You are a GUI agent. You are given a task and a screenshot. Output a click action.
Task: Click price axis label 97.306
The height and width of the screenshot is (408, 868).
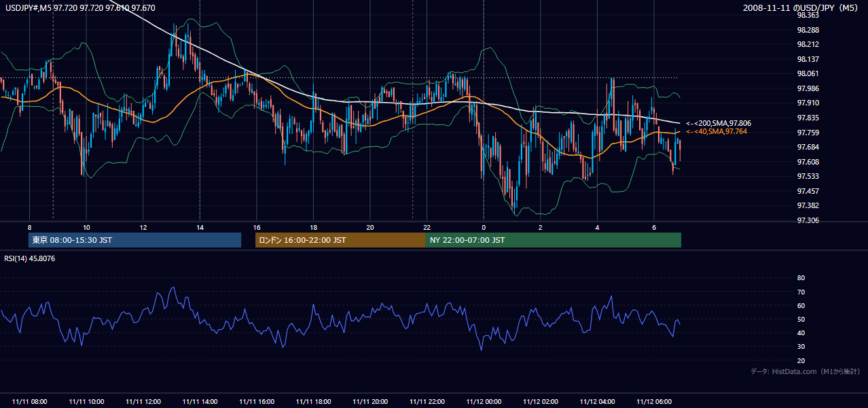coord(808,220)
